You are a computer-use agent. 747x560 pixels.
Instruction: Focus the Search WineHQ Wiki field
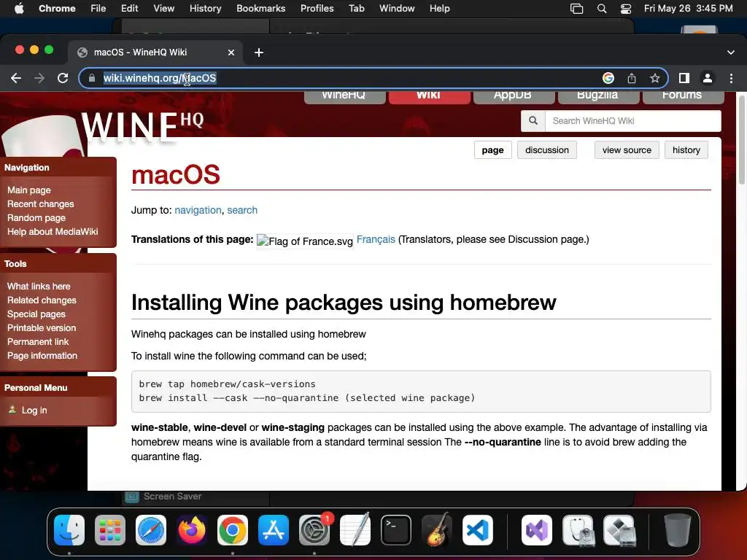pos(632,121)
